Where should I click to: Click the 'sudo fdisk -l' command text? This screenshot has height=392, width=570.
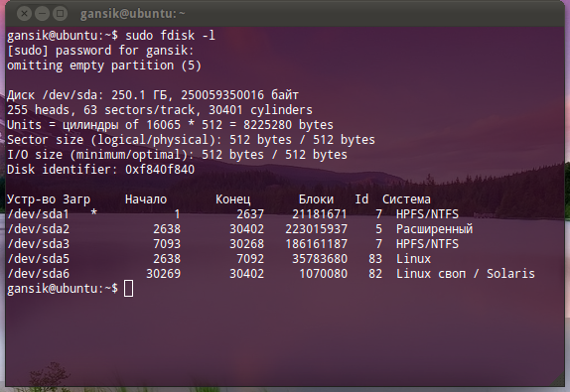click(170, 36)
